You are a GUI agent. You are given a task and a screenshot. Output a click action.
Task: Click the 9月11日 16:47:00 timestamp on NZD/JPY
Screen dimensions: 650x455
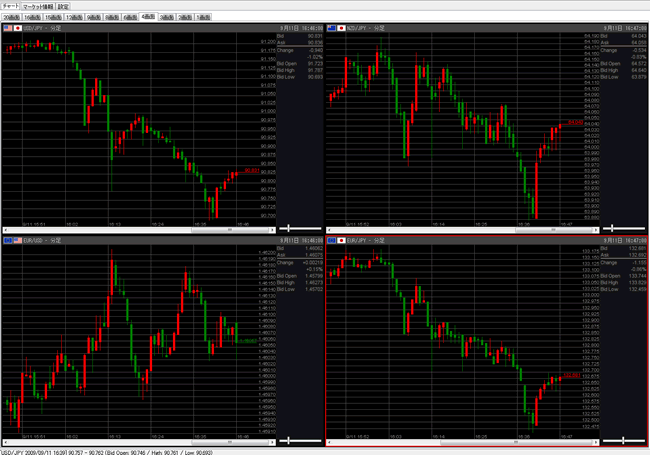tap(625, 28)
